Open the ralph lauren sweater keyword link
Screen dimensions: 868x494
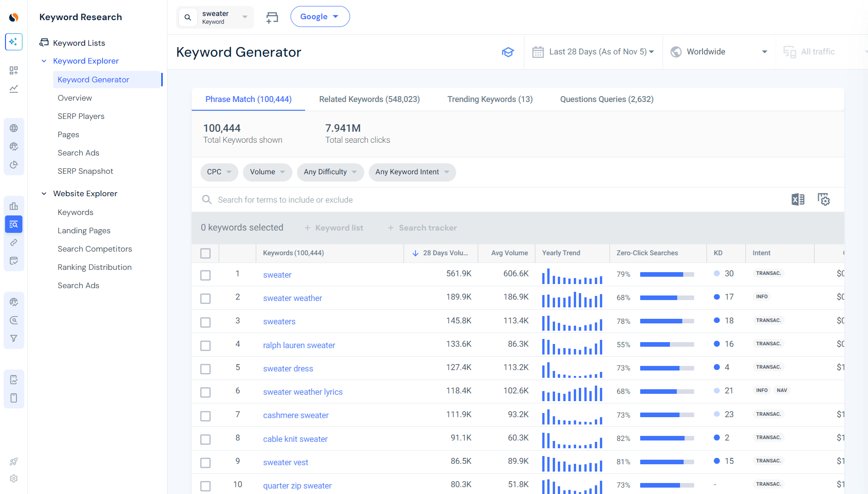[x=299, y=345]
